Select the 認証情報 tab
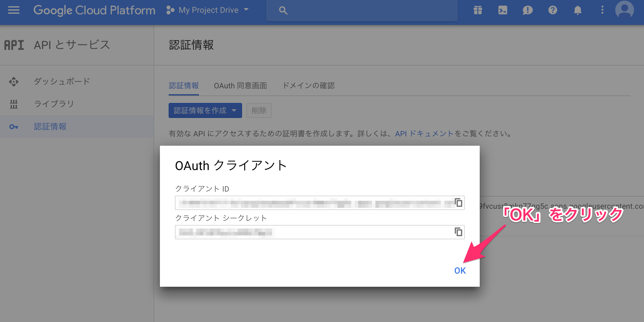The image size is (644, 322). coord(184,86)
